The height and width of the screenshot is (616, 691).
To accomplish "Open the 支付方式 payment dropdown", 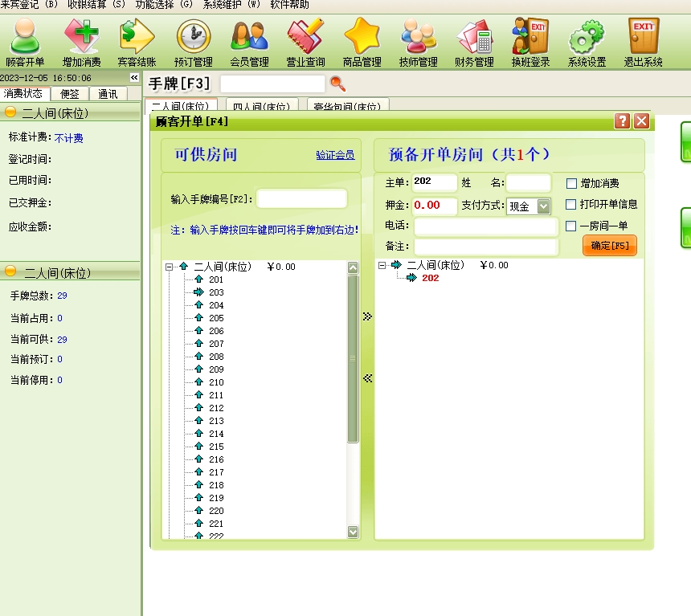I will (543, 206).
